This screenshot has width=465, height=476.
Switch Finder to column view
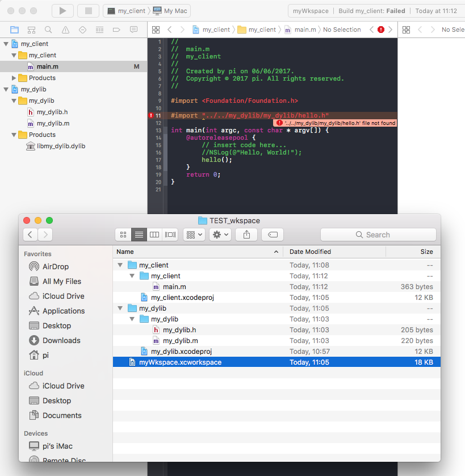pos(154,235)
